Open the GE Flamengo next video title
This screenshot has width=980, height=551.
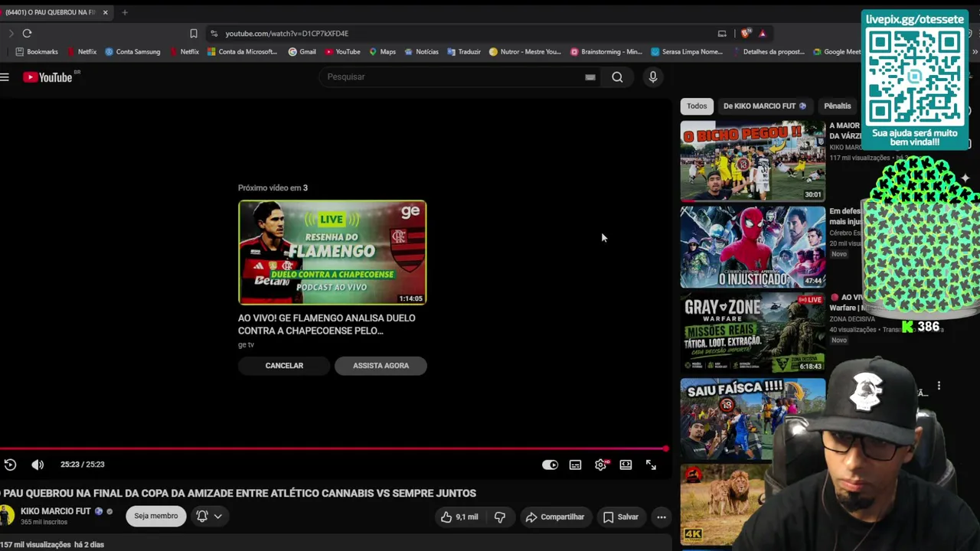327,324
